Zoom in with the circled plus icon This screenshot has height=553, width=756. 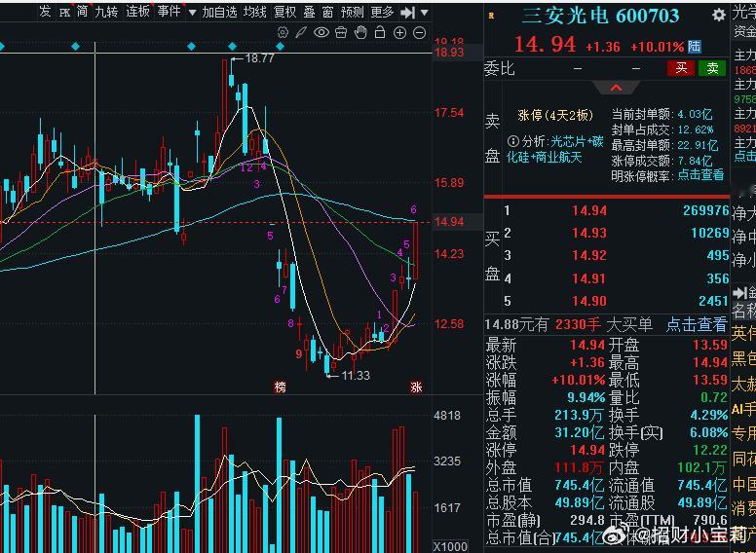pos(399,33)
